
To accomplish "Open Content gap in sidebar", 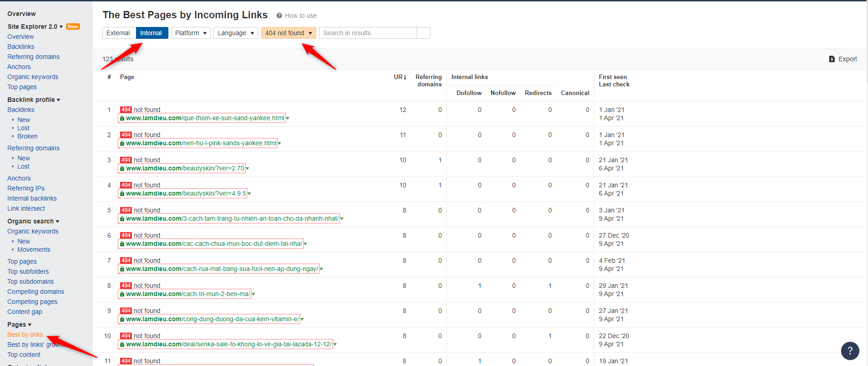I will [25, 312].
